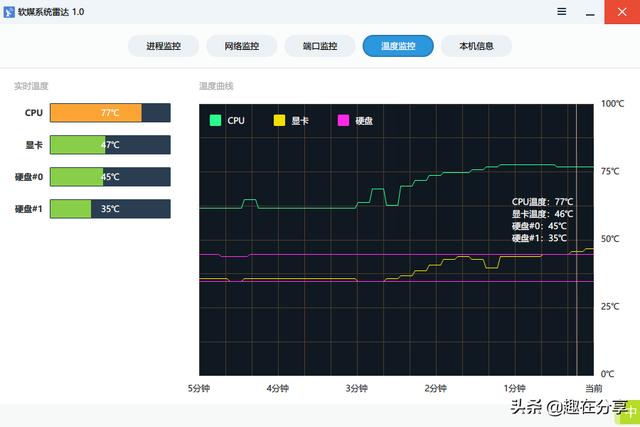The width and height of the screenshot is (640, 427).
Task: Close the 软媒系统雷达 window
Action: [x=622, y=12]
